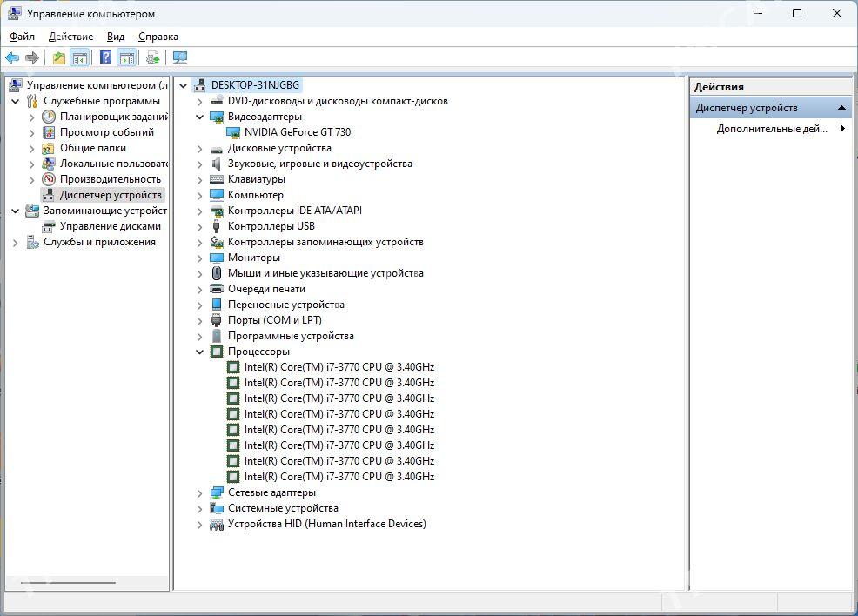Select Контроллеры запоминающих устройств row
Screen dimensions: 858x616
tap(325, 242)
